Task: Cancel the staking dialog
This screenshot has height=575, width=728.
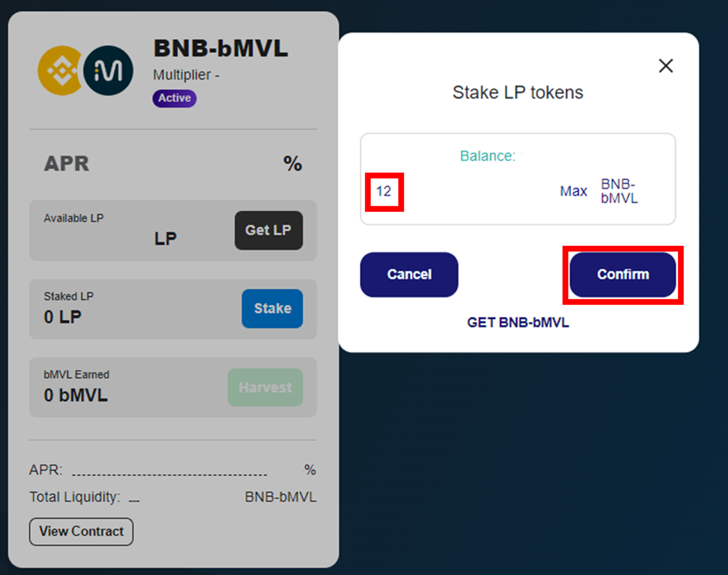Action: pos(409,274)
